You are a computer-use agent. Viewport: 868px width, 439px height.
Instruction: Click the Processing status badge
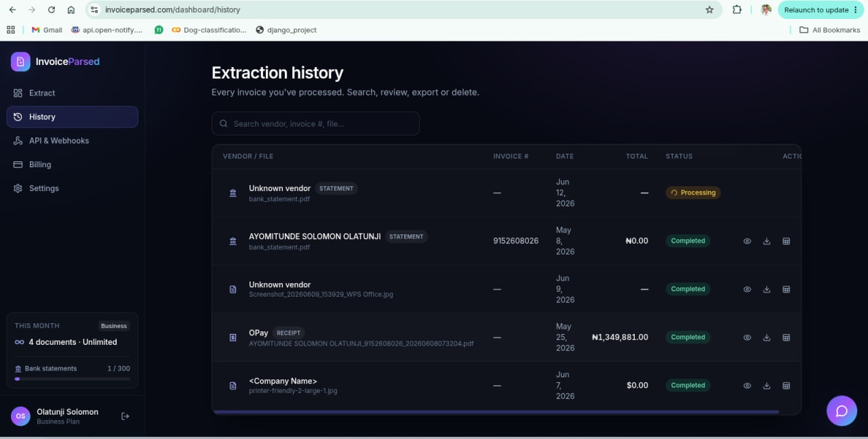(692, 192)
